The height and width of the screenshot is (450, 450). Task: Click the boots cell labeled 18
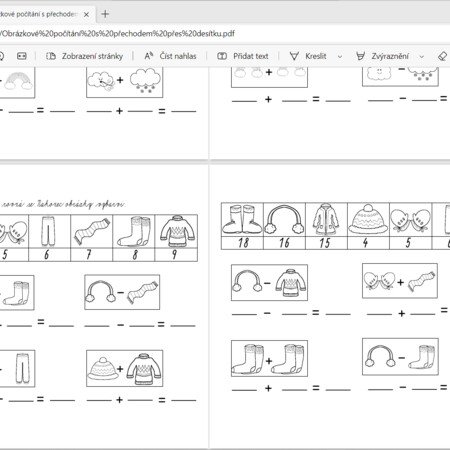[x=242, y=226]
